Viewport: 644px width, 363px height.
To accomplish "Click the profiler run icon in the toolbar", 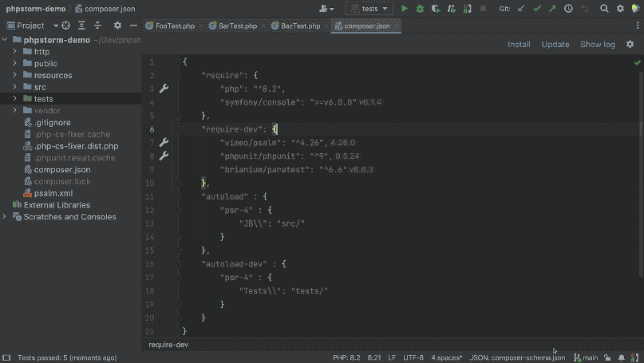I will tap(451, 8).
